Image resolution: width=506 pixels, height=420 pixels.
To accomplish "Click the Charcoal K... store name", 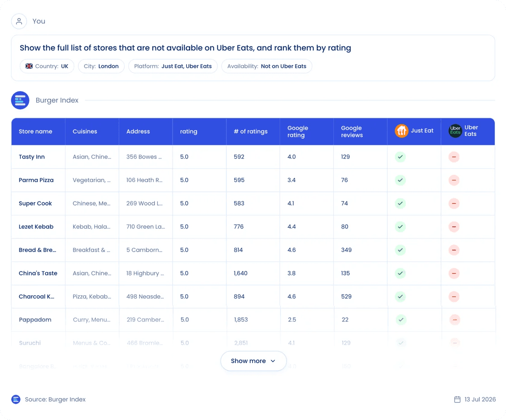I will coord(37,296).
